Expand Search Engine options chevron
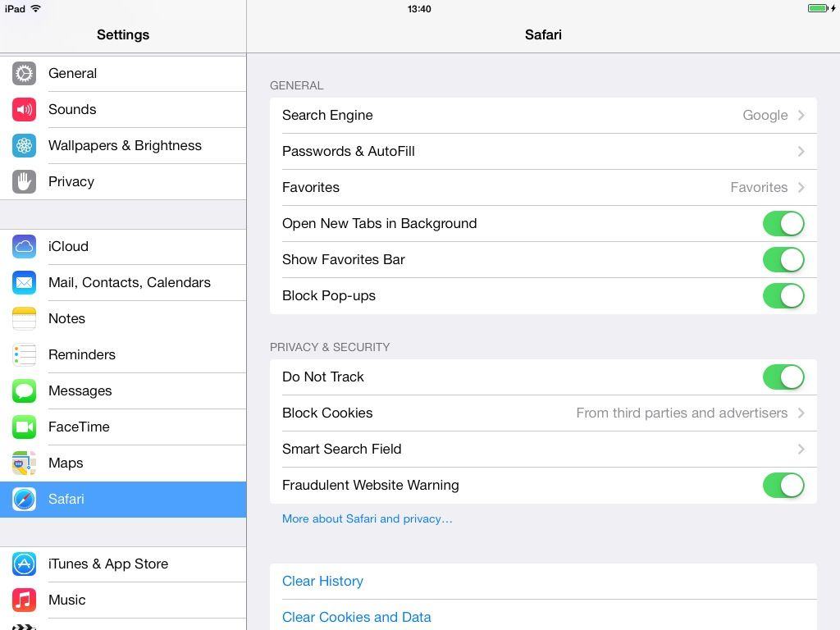Image resolution: width=840 pixels, height=630 pixels. (801, 115)
